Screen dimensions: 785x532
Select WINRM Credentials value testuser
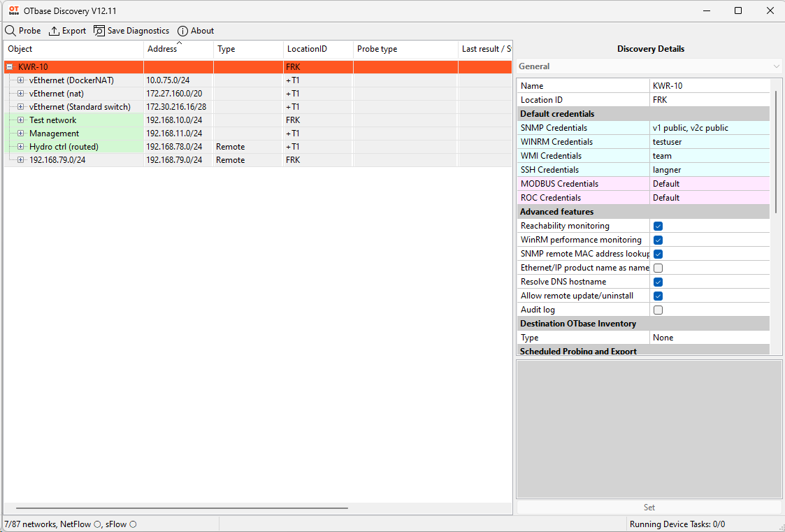click(x=710, y=142)
